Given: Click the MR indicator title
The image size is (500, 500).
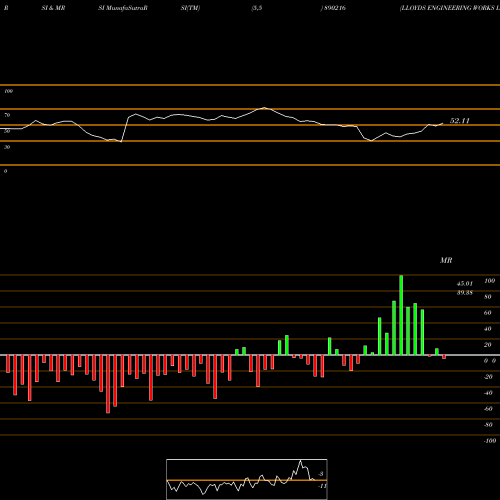Looking at the screenshot, I should (446, 260).
